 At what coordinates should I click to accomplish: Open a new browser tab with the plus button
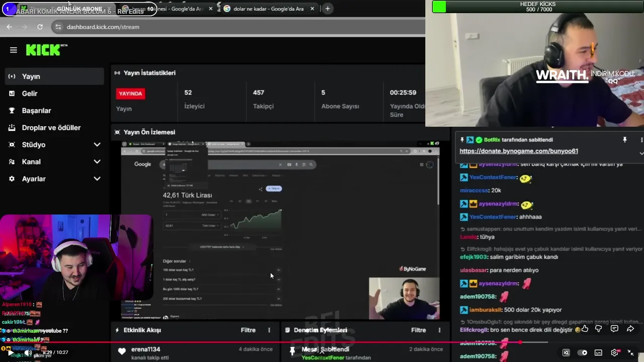[x=328, y=9]
